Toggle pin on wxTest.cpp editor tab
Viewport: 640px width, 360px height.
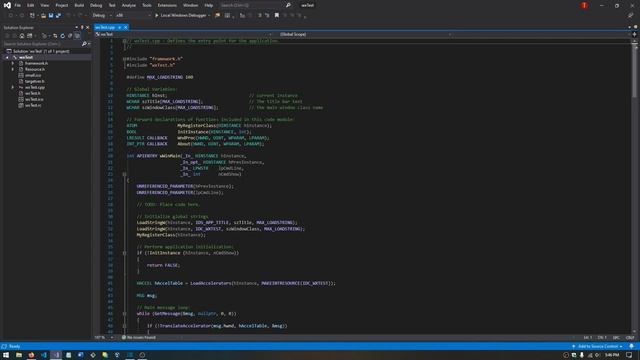click(120, 27)
